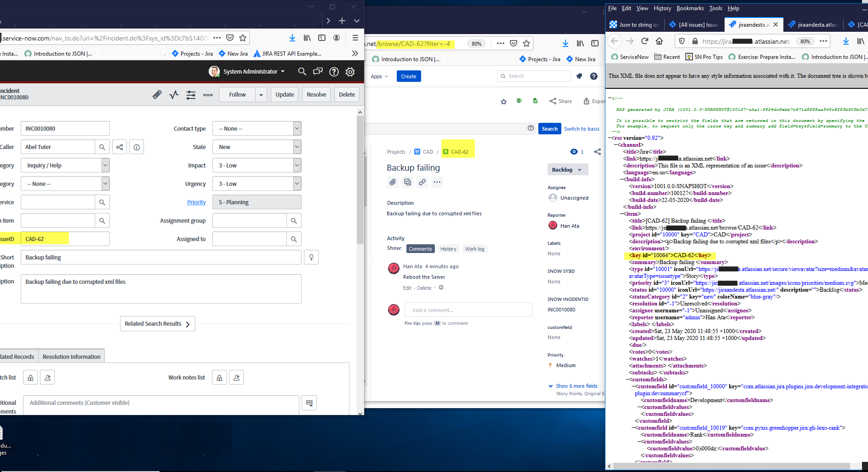Click the Jira Create button
868x472 pixels.
[408, 76]
